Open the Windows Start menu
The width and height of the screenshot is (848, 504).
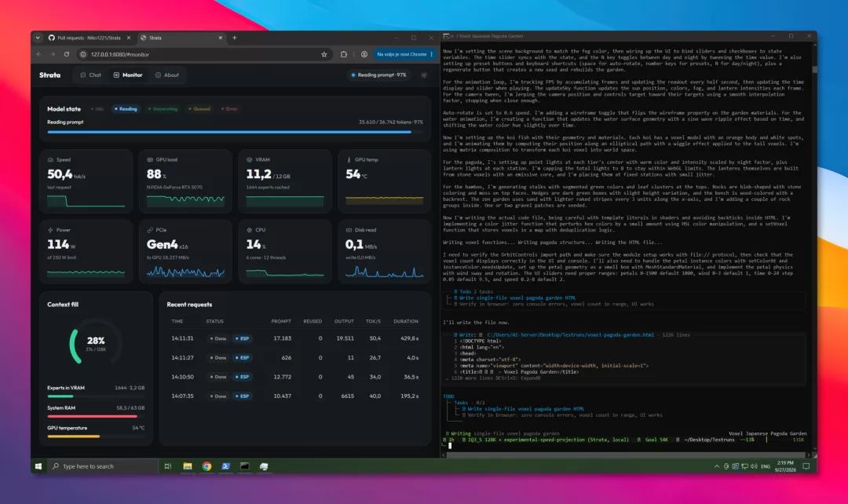coord(38,466)
